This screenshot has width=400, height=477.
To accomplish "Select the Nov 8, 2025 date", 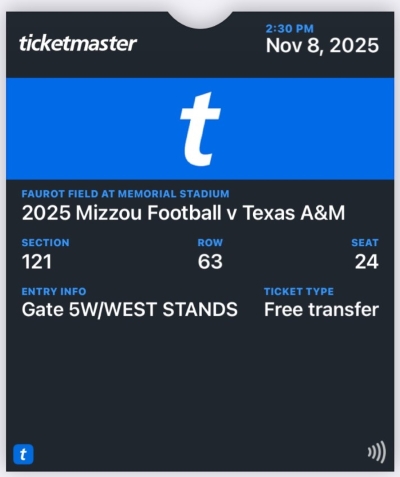I will click(322, 46).
